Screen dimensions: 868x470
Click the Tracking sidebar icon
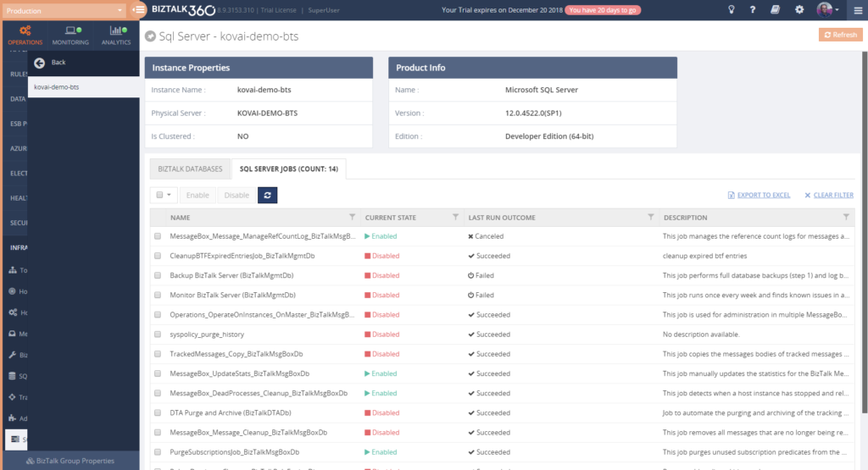pos(12,396)
